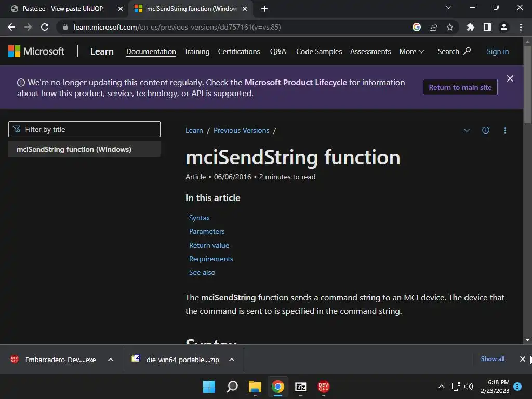
Task: Open a new tab with plus icon
Action: [264, 9]
